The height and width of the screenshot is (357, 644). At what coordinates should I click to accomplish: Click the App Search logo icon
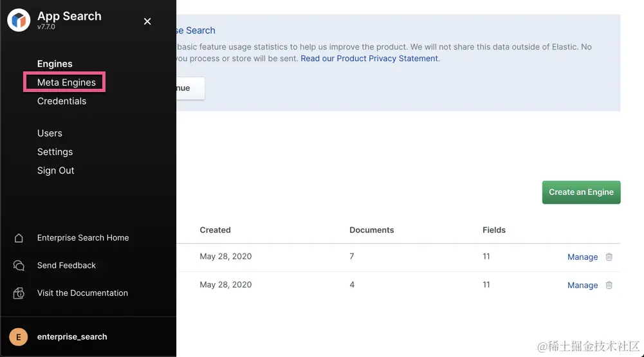click(x=19, y=20)
